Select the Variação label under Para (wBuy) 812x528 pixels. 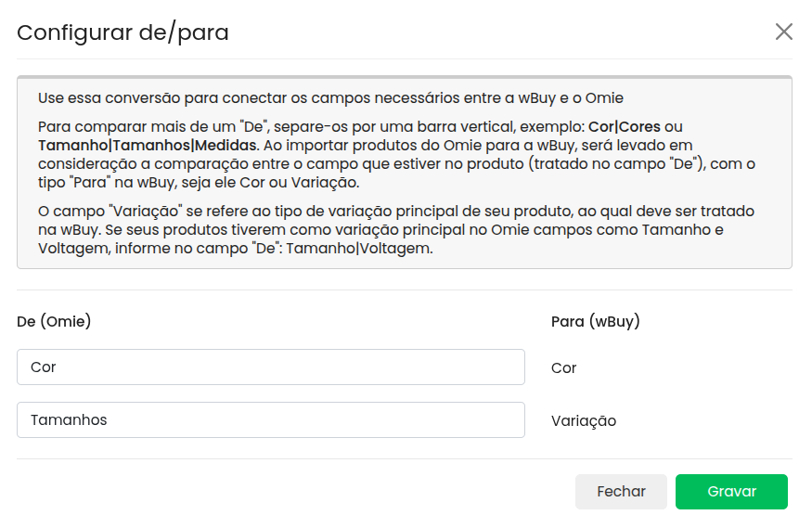click(583, 421)
